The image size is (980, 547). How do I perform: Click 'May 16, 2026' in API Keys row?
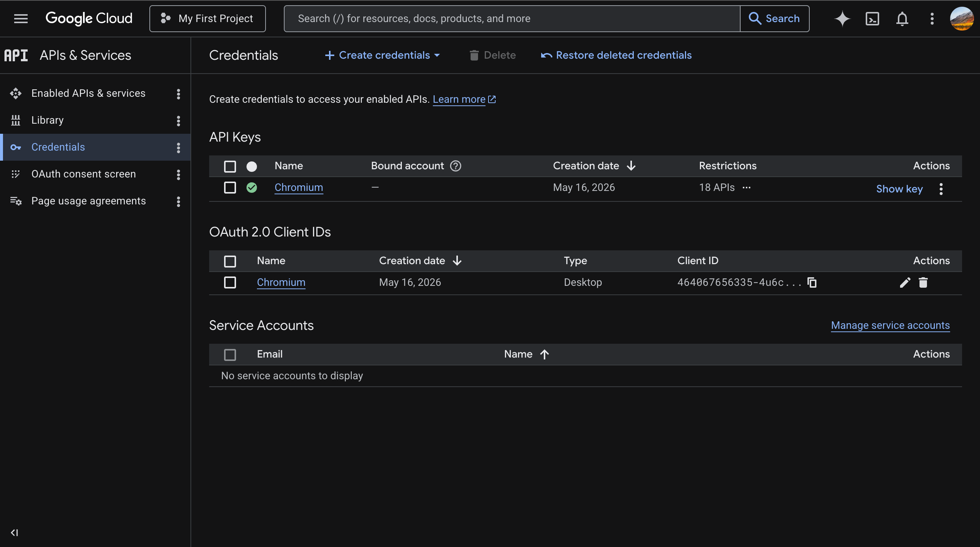coord(584,188)
